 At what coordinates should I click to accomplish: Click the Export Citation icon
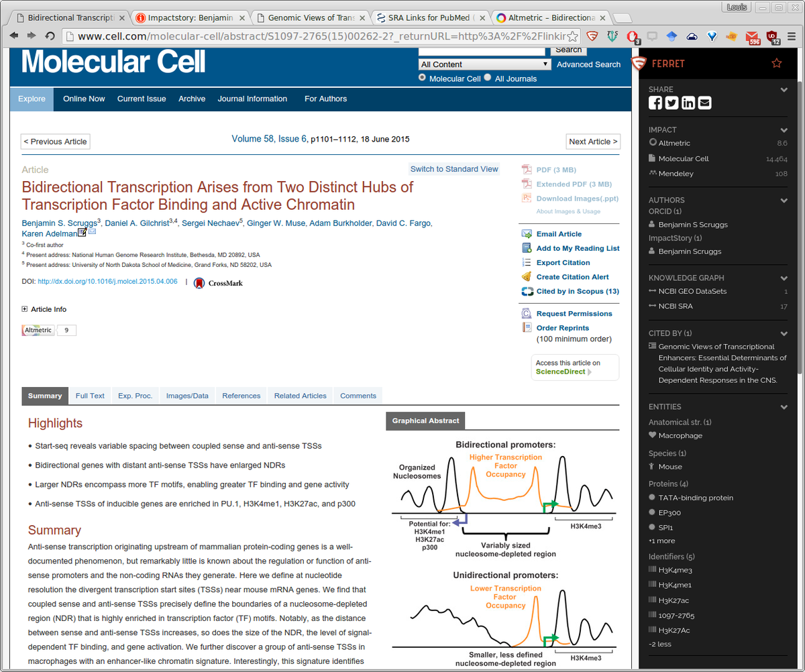tap(527, 262)
